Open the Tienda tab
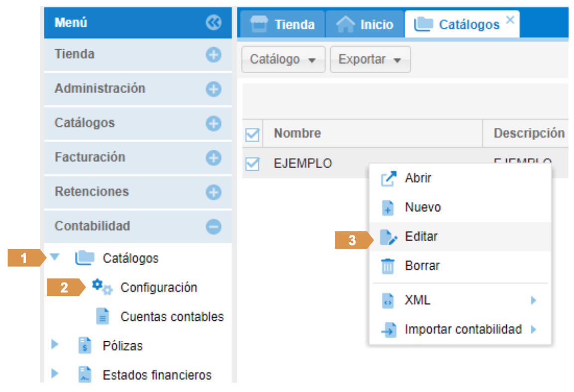Viewport: 574px width, 392px height. point(283,24)
